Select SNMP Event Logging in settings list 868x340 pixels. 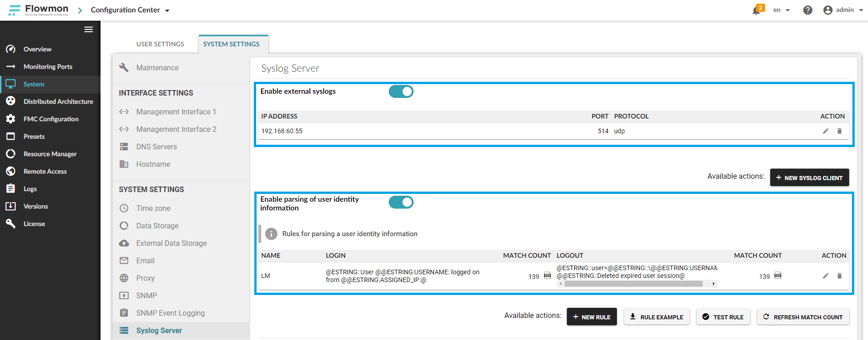click(170, 313)
